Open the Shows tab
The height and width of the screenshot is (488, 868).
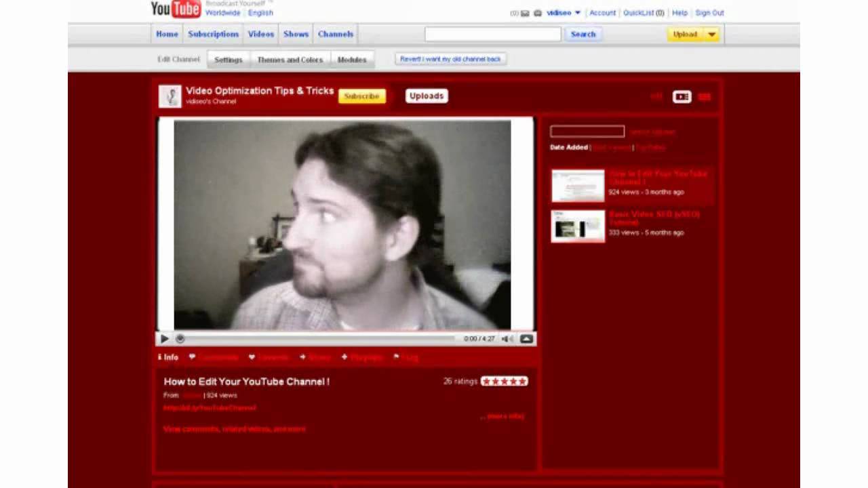pyautogui.click(x=296, y=34)
